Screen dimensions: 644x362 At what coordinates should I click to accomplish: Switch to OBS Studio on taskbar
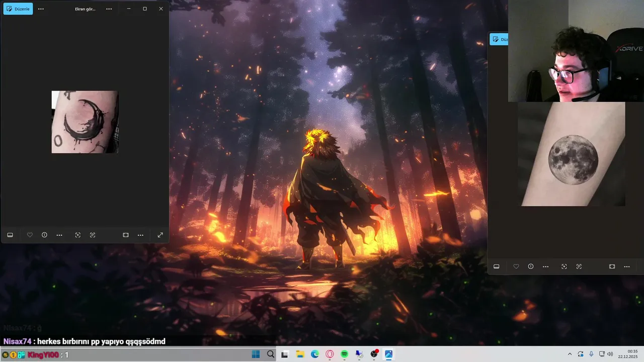[x=374, y=354]
